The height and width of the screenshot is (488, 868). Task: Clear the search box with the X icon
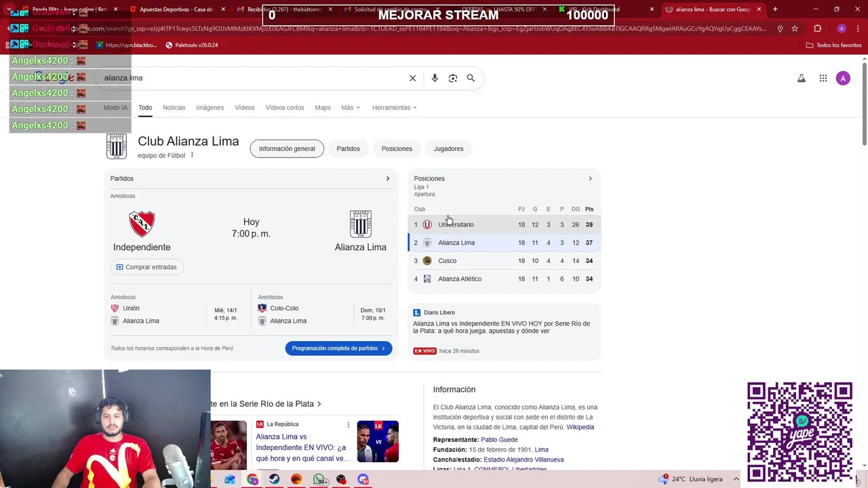pos(412,78)
